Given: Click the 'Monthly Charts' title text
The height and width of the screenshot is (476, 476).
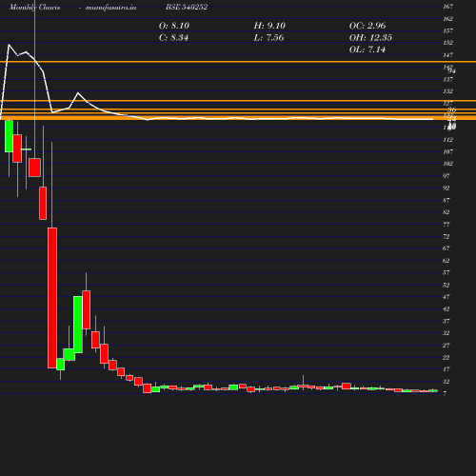Looking at the screenshot, I should [34, 7].
